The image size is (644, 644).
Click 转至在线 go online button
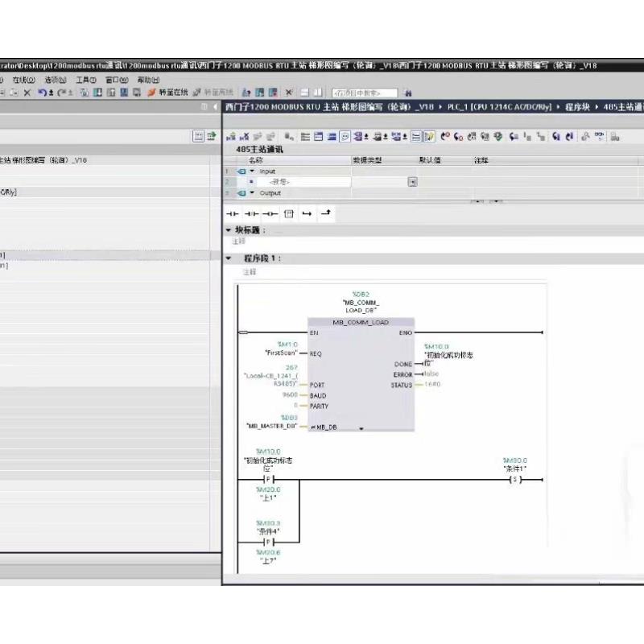pos(167,93)
